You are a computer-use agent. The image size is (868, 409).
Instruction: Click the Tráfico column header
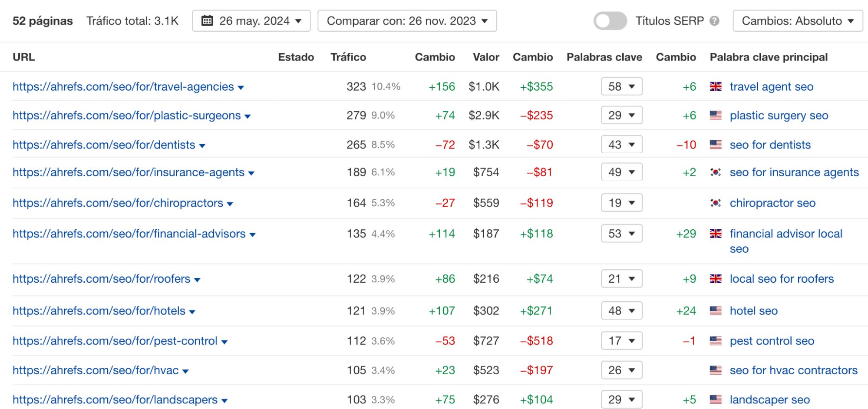(x=348, y=57)
